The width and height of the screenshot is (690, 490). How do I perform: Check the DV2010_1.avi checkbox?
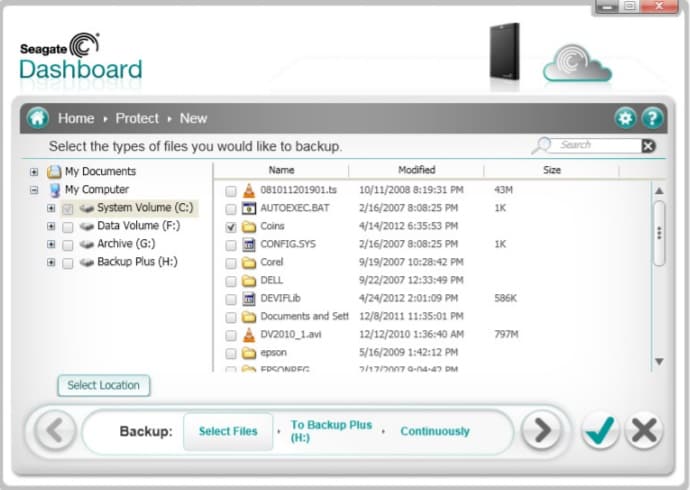tap(231, 335)
